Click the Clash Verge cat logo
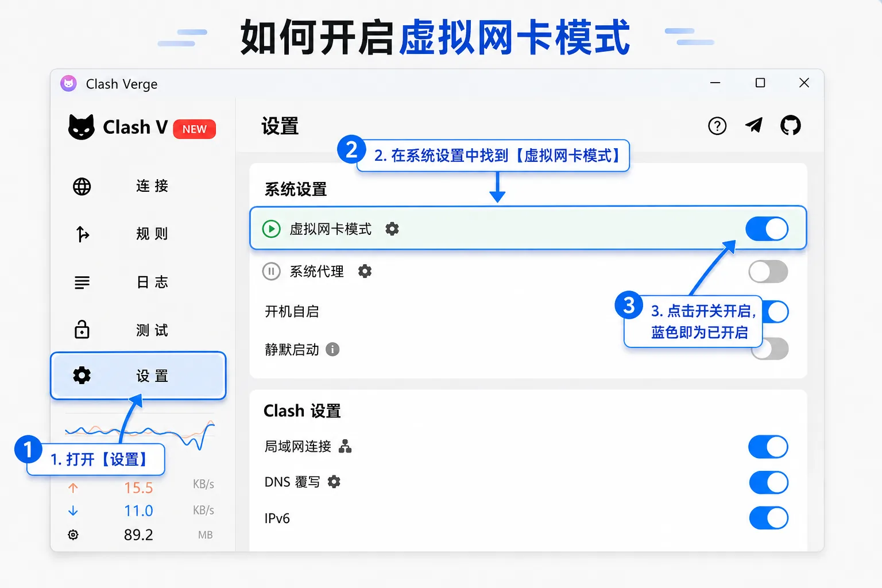This screenshot has height=588, width=882. 81,127
